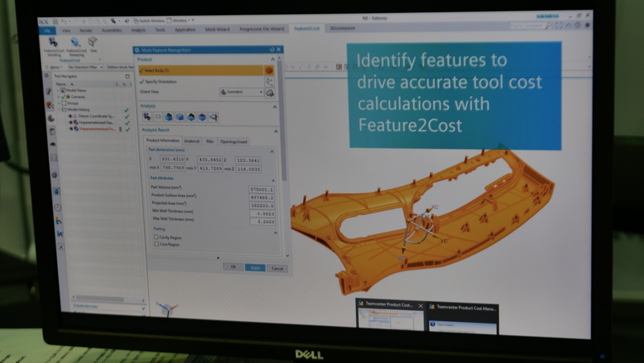
Task: Toggle visibility of black Unparameterized Feature row
Action: click(x=71, y=122)
